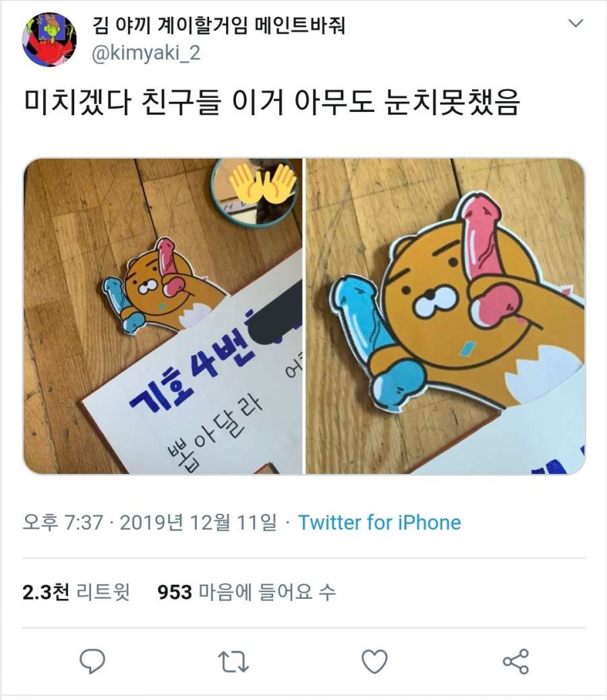The height and width of the screenshot is (700, 607).
Task: View the 953 마음에 들어요 likes list
Action: coord(246,592)
